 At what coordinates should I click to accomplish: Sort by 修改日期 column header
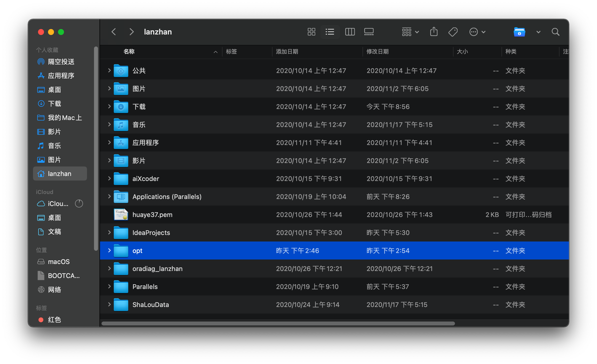[377, 51]
